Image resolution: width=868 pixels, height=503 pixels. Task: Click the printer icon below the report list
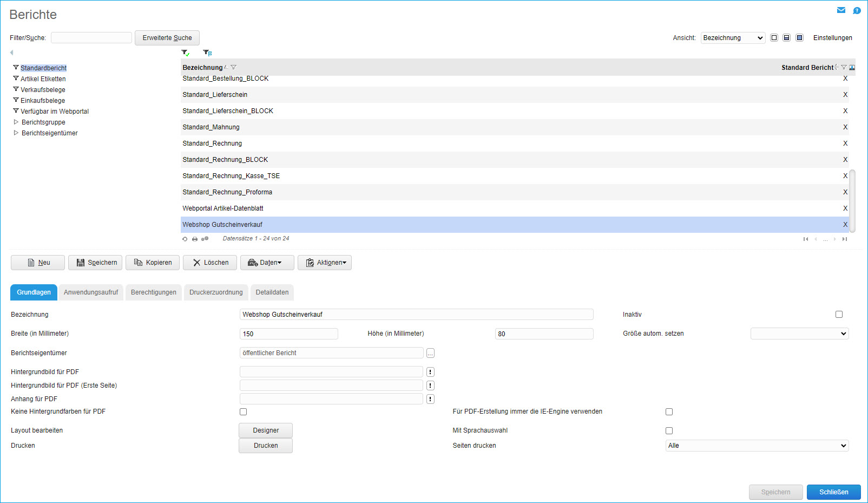(195, 239)
